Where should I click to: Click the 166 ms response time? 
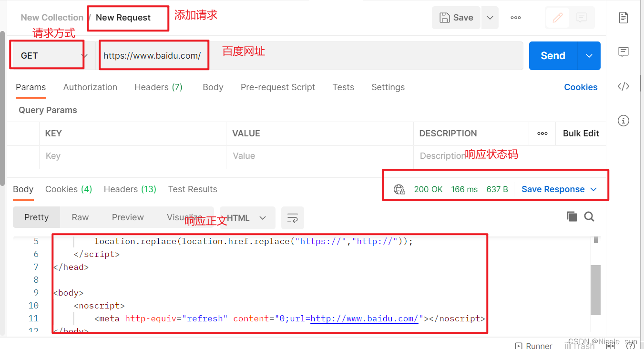point(464,189)
